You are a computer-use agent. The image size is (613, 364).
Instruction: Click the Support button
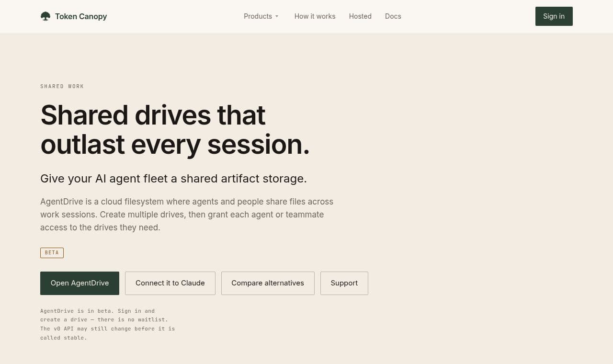(x=344, y=283)
